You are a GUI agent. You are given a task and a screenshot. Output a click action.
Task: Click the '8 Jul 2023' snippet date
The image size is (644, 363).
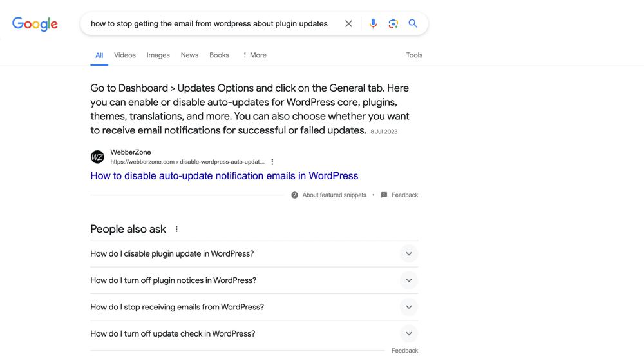point(384,132)
